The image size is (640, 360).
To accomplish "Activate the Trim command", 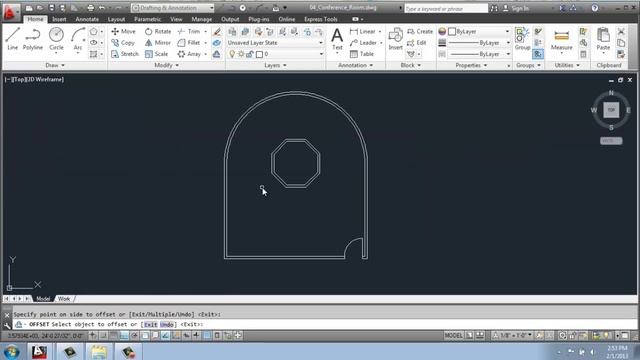I will [189, 31].
